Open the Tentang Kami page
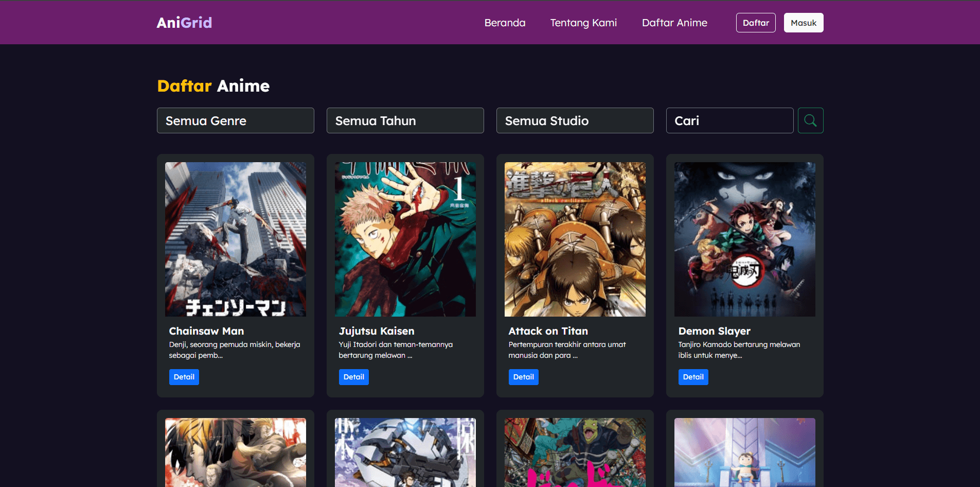 [583, 23]
